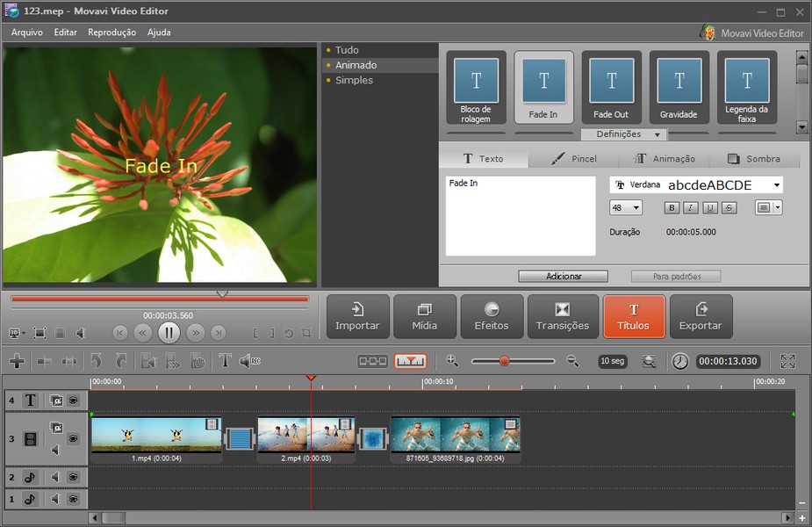
Task: Switch to the Pincel tab
Action: pos(574,159)
